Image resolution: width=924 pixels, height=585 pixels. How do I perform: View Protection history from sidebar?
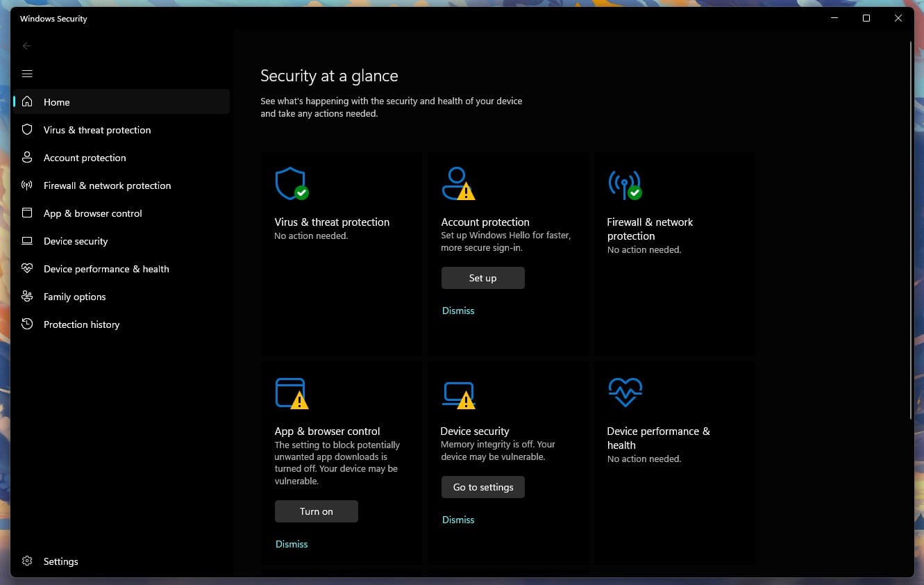point(121,324)
